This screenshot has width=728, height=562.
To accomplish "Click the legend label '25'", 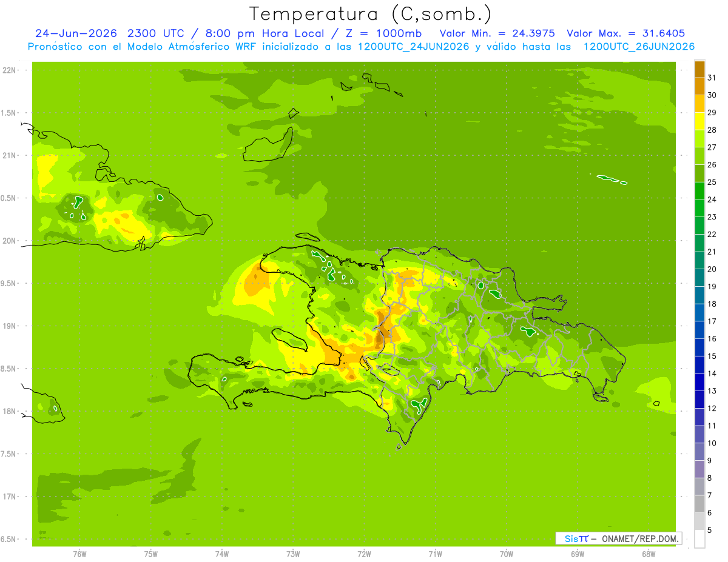I will pos(712,182).
